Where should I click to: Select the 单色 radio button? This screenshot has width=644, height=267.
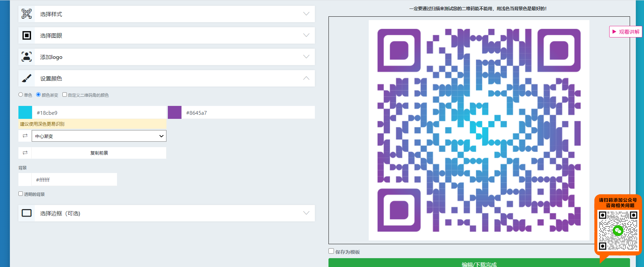pyautogui.click(x=21, y=95)
